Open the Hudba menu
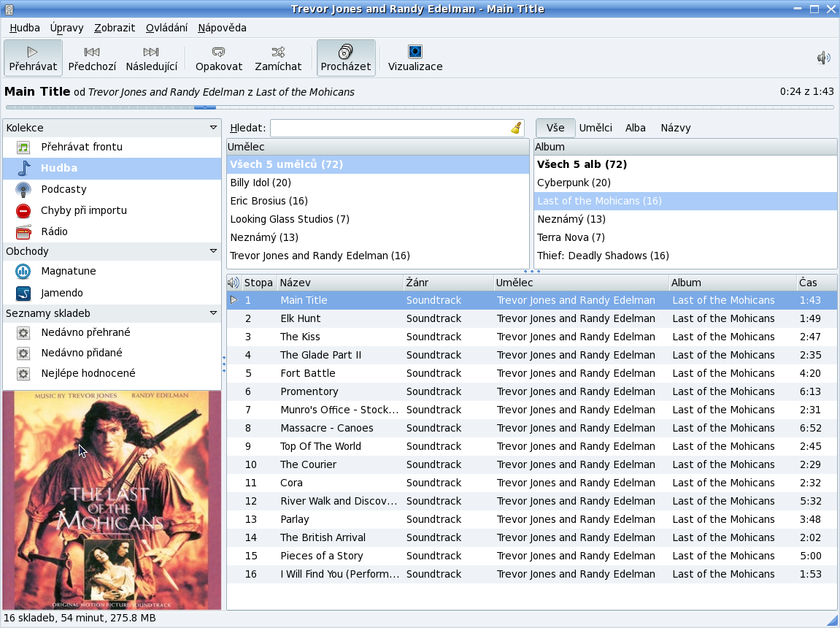This screenshot has height=628, width=840. coord(25,28)
